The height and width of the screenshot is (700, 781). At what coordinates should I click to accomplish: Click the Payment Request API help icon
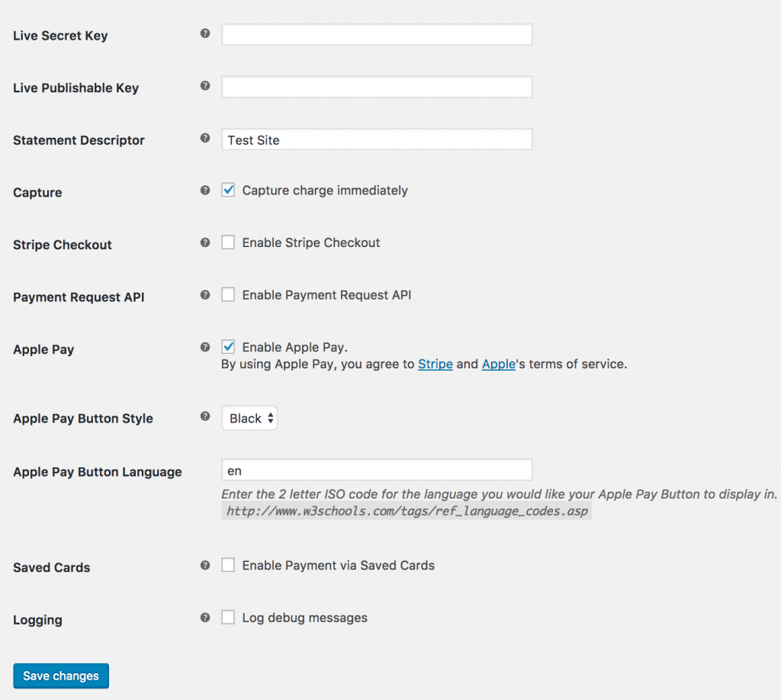click(205, 294)
